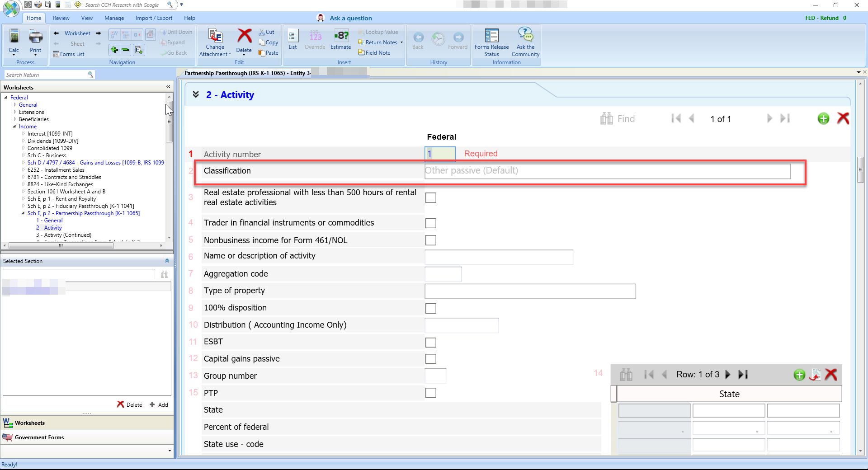The height and width of the screenshot is (470, 868).
Task: Click the Ask a question link
Action: tap(350, 18)
